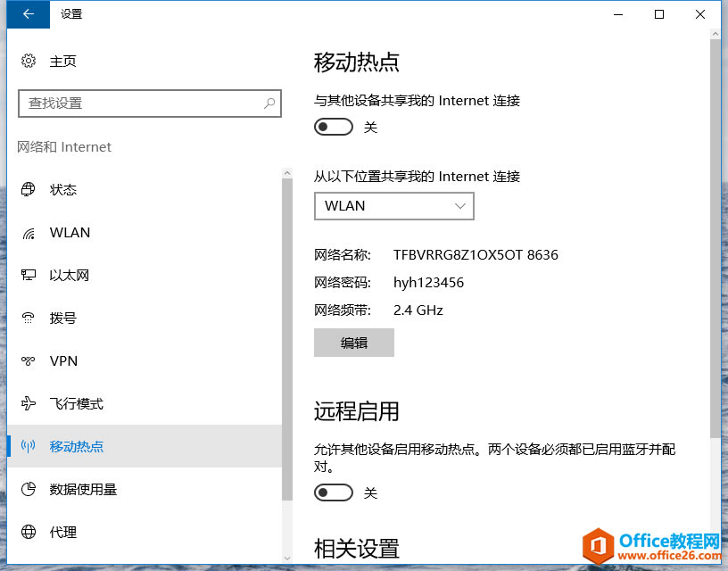Click the 飞行模式 airplane icon

coord(29,403)
